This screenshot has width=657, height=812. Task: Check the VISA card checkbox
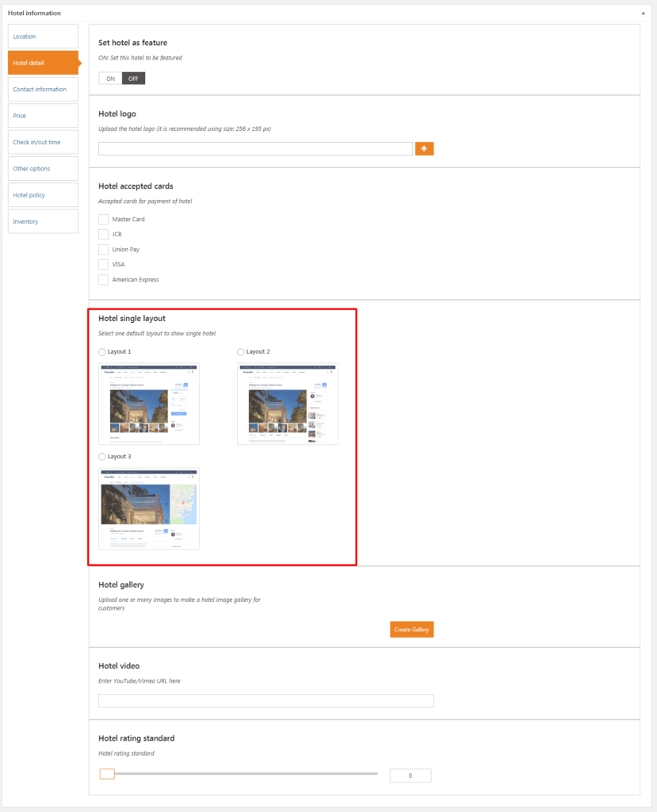(x=103, y=265)
